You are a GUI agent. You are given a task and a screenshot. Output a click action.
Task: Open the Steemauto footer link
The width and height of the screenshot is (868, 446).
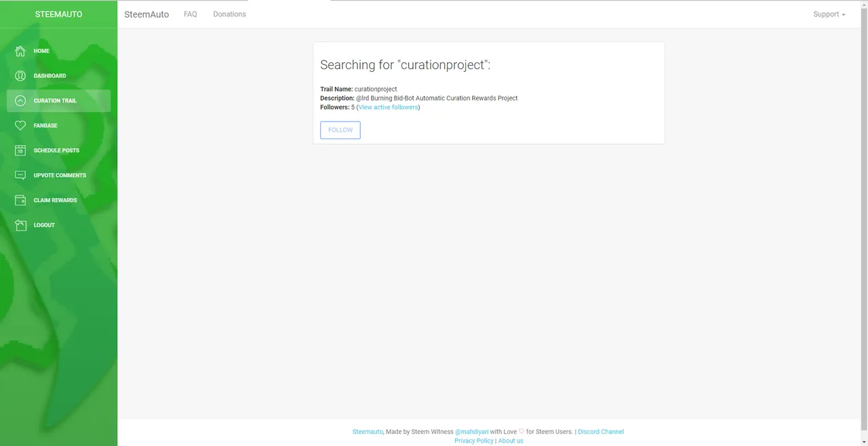pyautogui.click(x=368, y=432)
